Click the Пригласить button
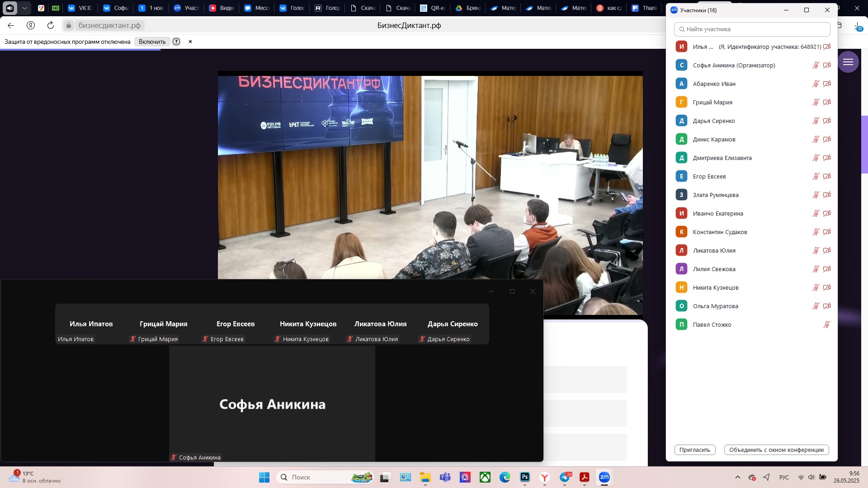The width and height of the screenshot is (868, 488). [694, 450]
